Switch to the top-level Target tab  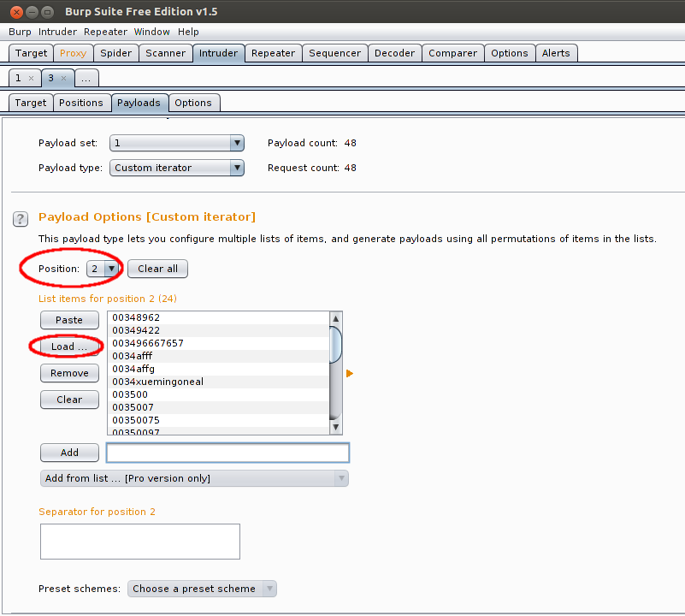31,53
